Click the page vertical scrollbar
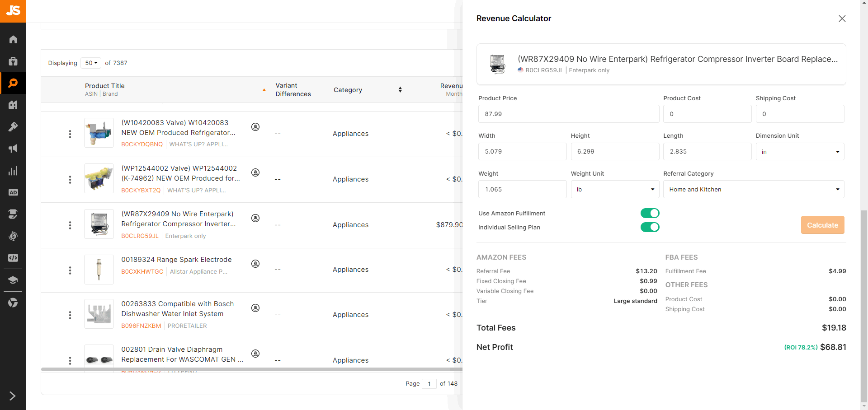The height and width of the screenshot is (410, 868). 864,307
